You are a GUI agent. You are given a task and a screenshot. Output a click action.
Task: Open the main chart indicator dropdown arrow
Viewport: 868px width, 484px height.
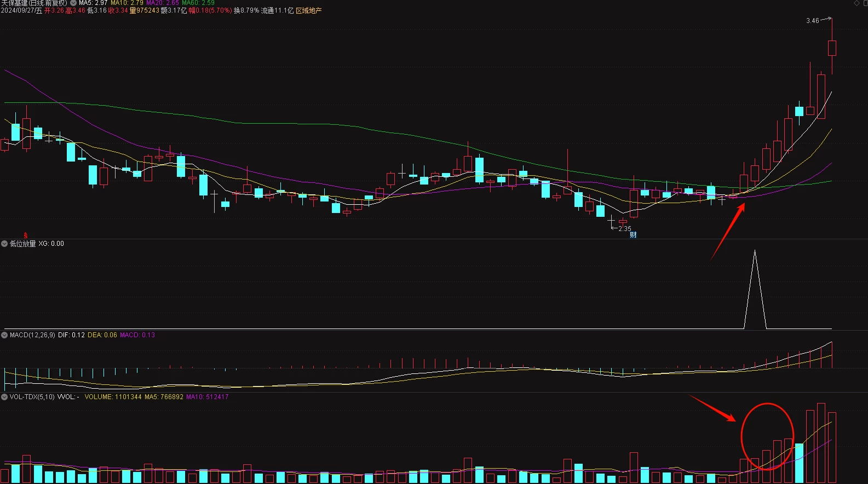click(73, 3)
